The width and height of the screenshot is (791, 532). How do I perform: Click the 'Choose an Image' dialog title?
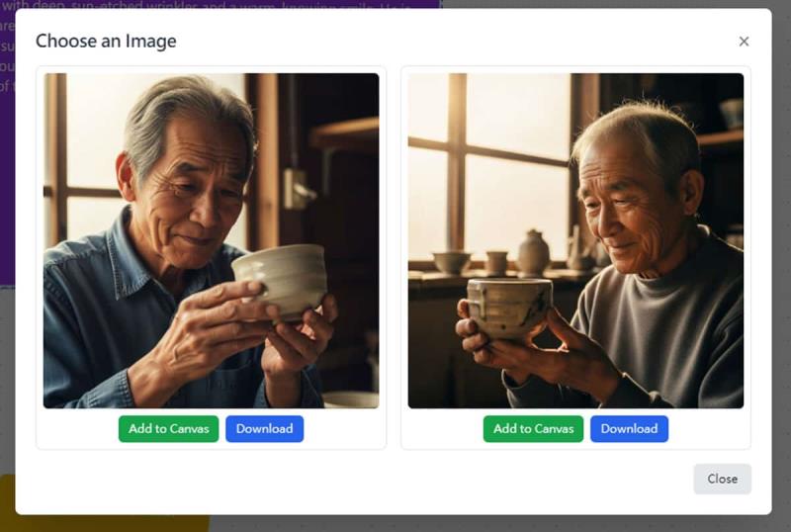click(x=106, y=41)
